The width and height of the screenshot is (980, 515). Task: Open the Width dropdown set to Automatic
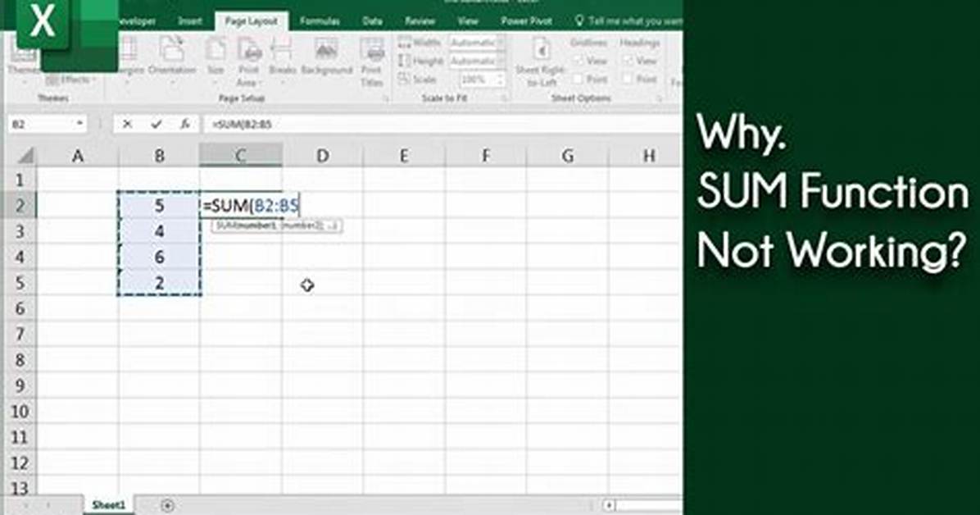[x=477, y=43]
